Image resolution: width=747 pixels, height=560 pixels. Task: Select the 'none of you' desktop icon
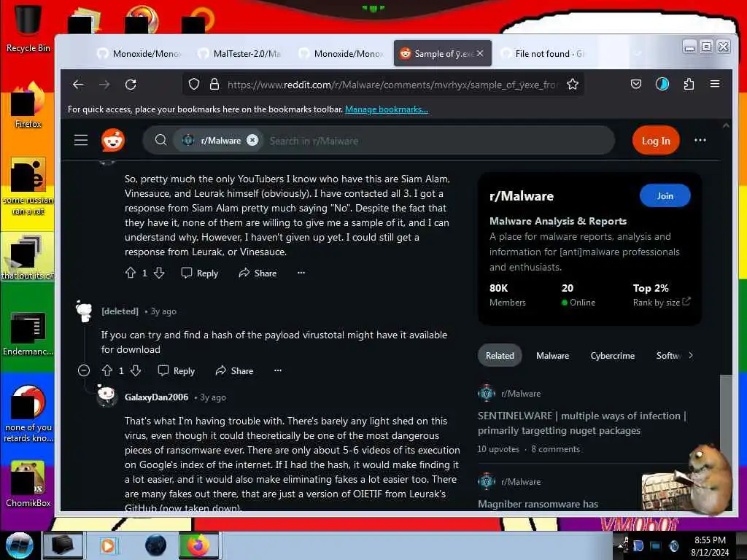[x=28, y=413]
